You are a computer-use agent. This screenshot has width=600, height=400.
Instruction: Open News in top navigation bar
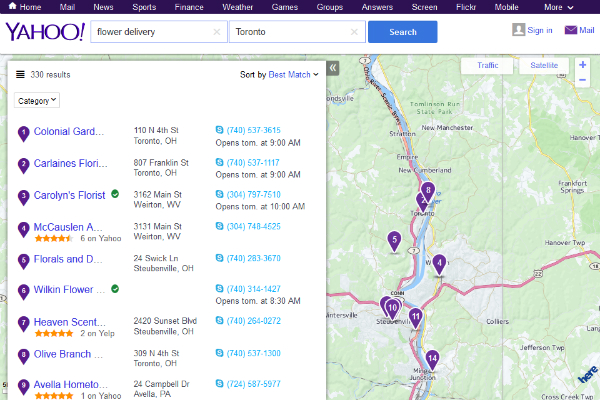pos(103,7)
